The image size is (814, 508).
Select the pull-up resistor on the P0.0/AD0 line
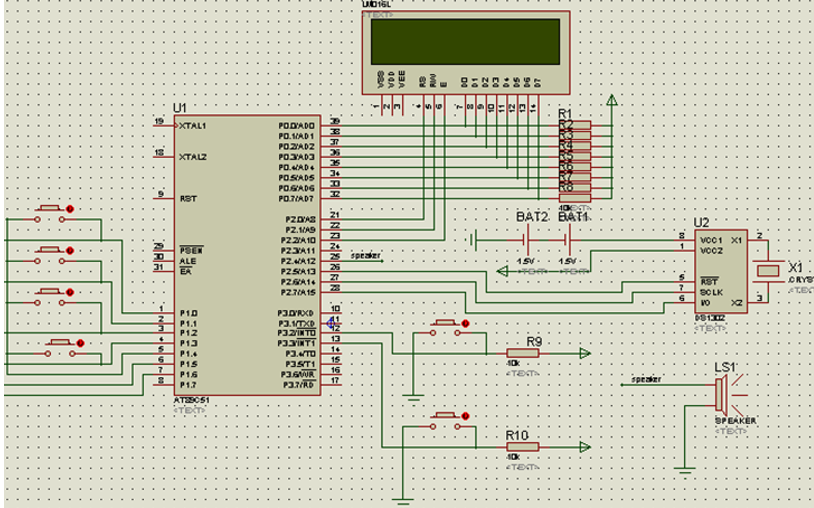coord(575,125)
